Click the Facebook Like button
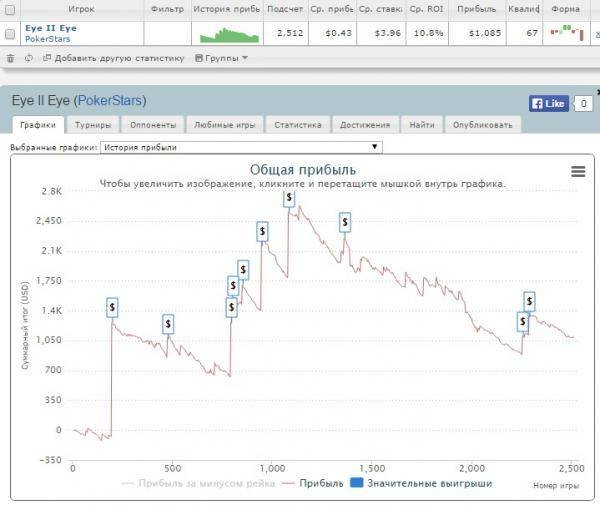 coord(548,103)
